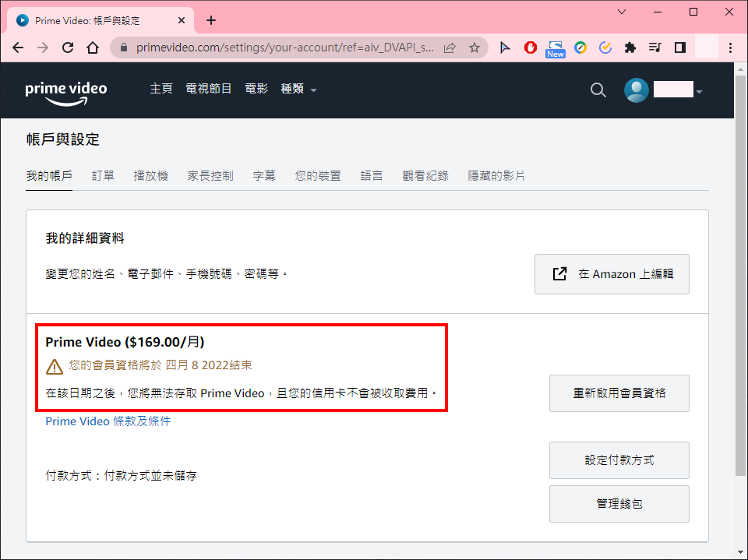Image resolution: width=748 pixels, height=560 pixels.
Task: Toggle the browser side panel
Action: (680, 48)
